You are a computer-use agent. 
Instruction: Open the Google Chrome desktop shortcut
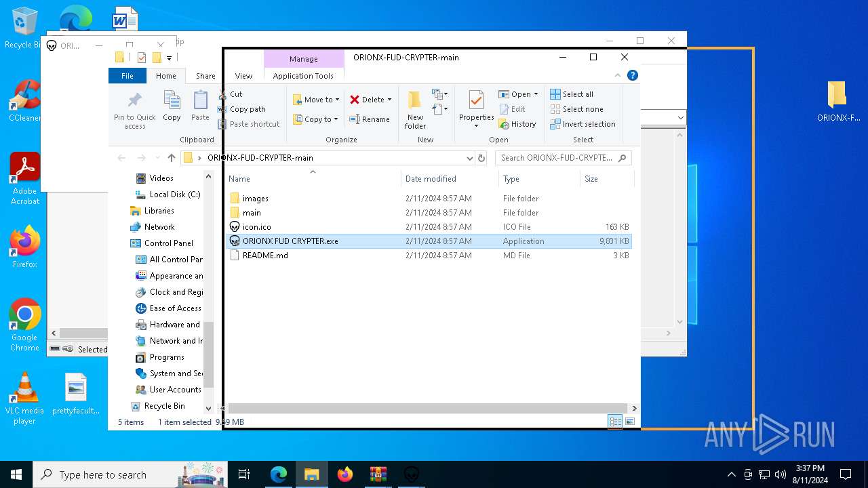(24, 325)
